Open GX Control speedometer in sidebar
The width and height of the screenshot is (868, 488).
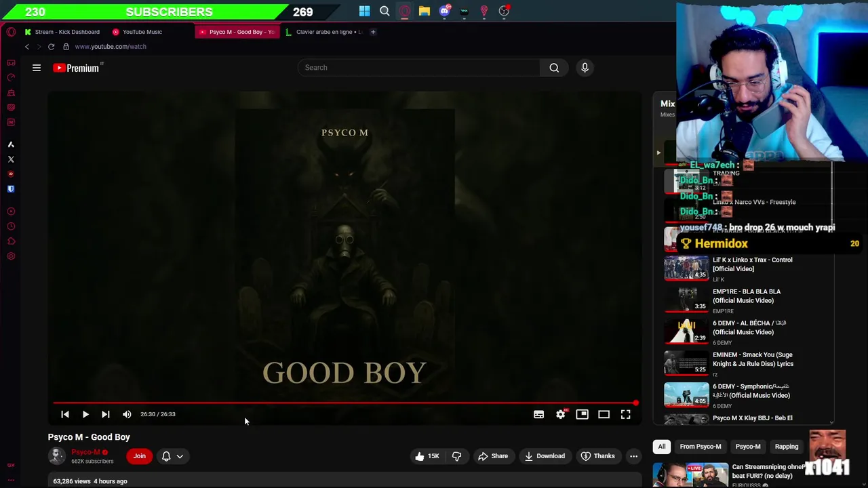[11, 77]
